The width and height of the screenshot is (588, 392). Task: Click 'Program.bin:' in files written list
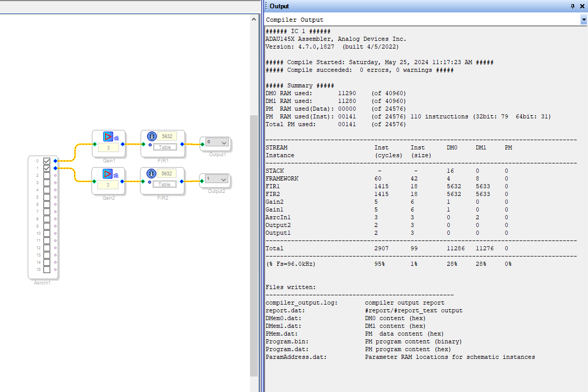point(287,342)
